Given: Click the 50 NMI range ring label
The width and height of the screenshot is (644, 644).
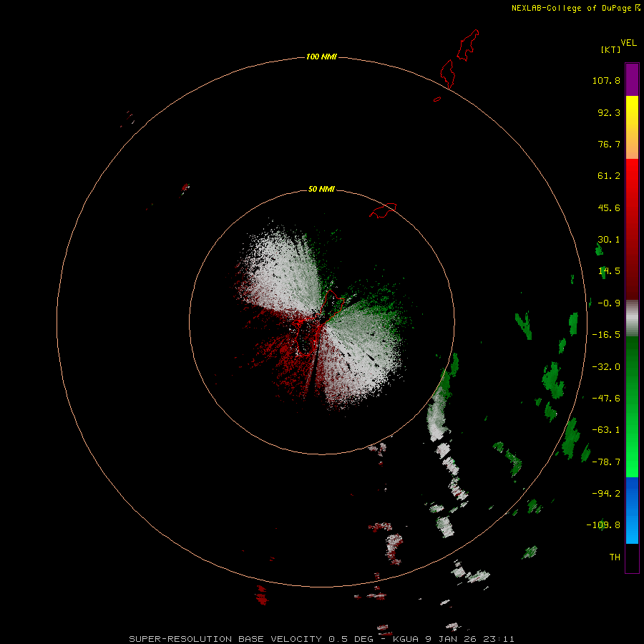Looking at the screenshot, I should (x=321, y=189).
